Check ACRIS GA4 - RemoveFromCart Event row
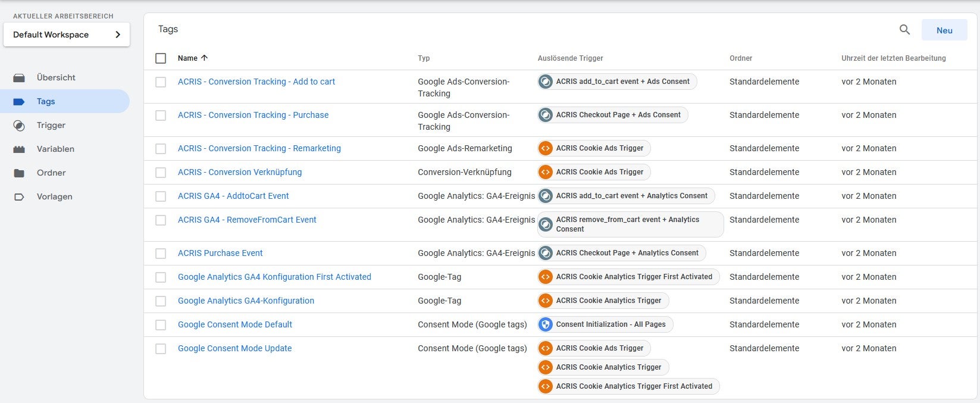 pos(161,220)
